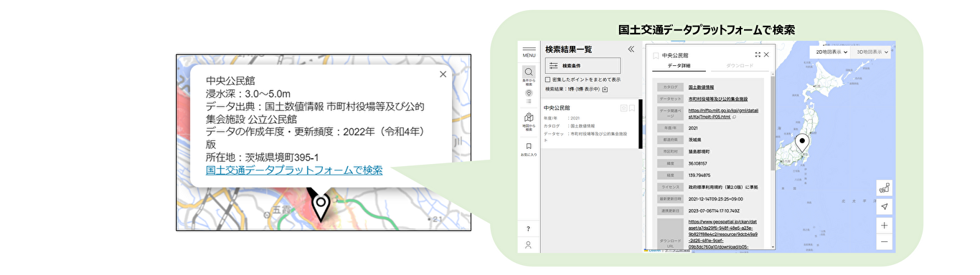Screen dimensions: 980x275
Task: Select the 中央公民館 search result card title
Action: tap(557, 107)
